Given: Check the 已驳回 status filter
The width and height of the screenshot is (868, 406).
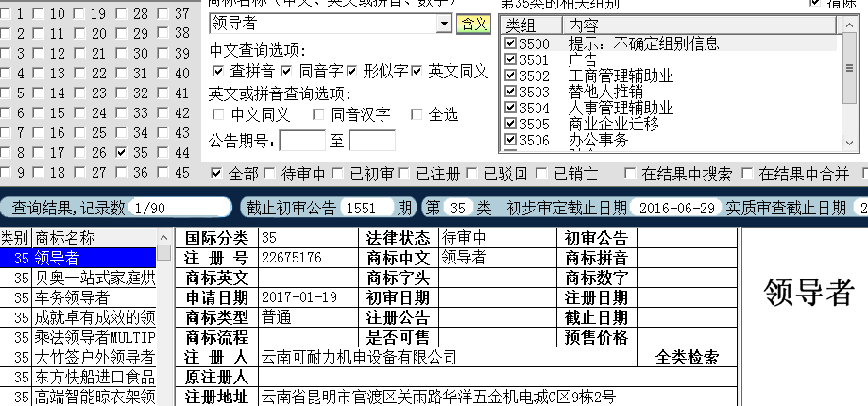Looking at the screenshot, I should 472,174.
